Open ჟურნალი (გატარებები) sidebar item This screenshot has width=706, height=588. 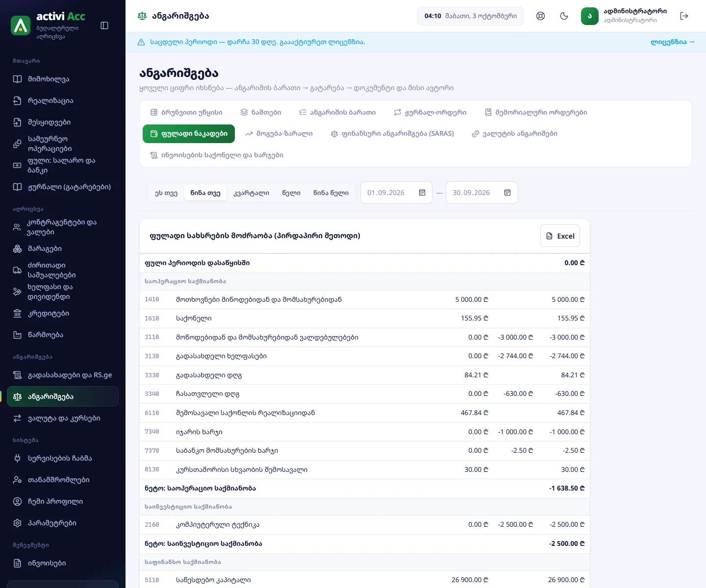pyautogui.click(x=63, y=187)
